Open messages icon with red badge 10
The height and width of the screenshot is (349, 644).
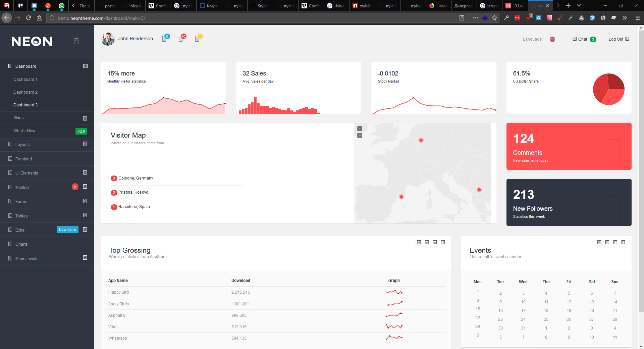(x=181, y=39)
